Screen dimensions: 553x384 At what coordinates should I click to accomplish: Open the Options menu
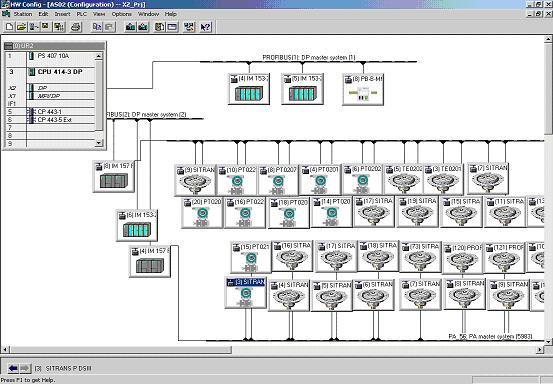[121, 14]
